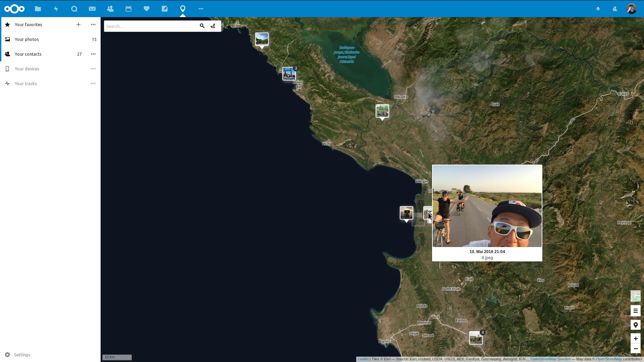Open the Calendar app
The width and height of the screenshot is (644, 362).
(128, 9)
